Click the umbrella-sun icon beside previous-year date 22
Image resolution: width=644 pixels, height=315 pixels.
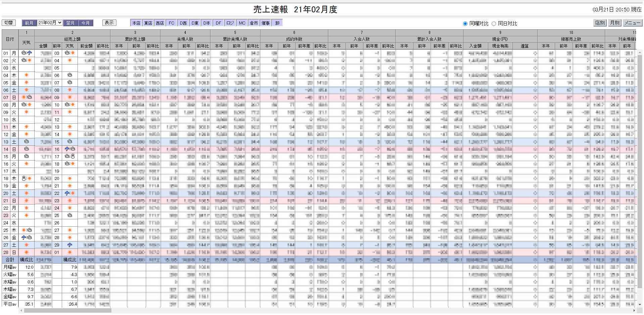coord(70,193)
